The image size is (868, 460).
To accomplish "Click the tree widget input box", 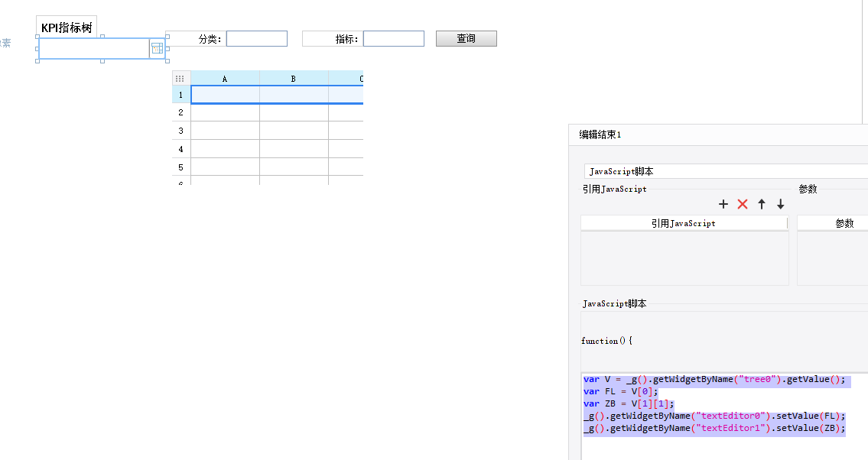I will point(94,49).
